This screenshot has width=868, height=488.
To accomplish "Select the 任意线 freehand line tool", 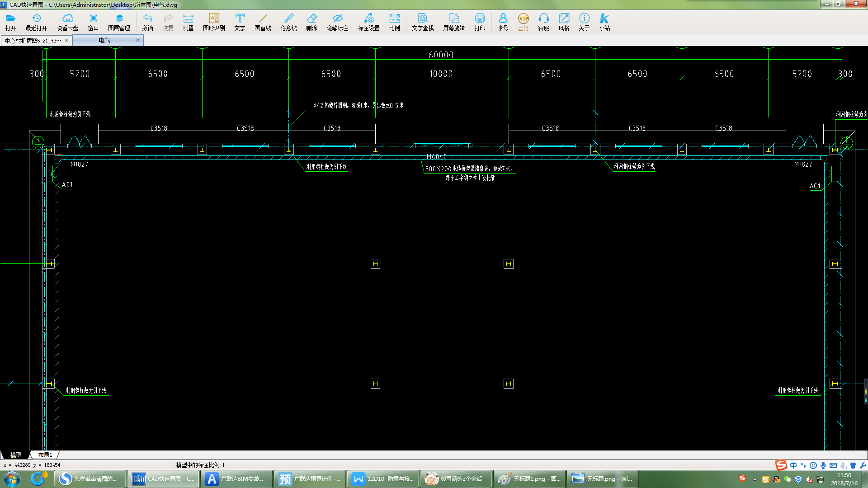I will click(288, 22).
